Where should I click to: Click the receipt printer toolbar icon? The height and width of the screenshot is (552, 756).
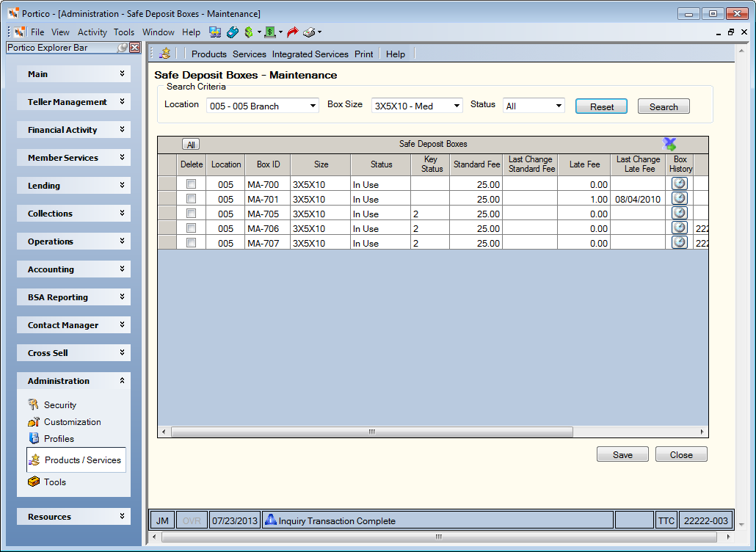309,32
